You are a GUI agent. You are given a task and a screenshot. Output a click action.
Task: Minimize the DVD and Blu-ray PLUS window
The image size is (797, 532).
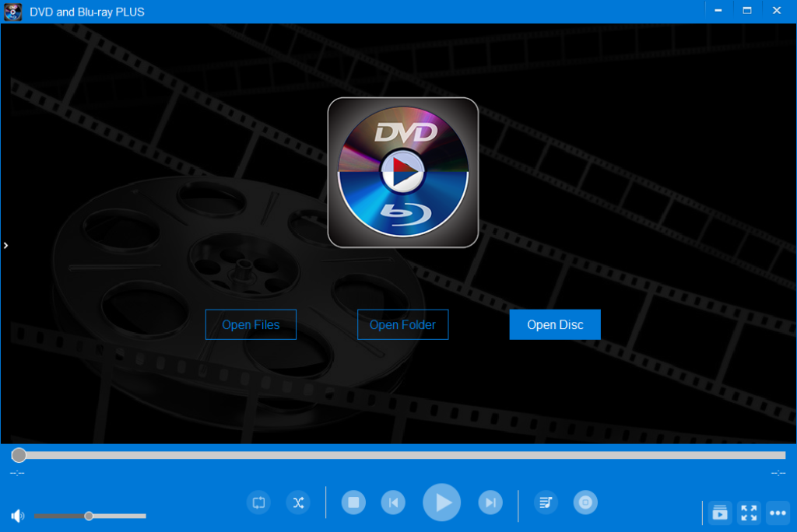718,11
